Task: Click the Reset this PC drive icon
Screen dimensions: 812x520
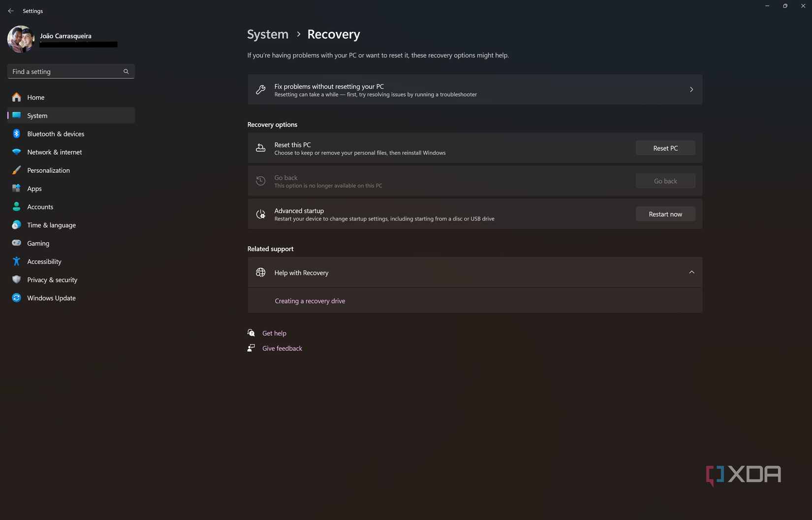Action: pos(261,148)
